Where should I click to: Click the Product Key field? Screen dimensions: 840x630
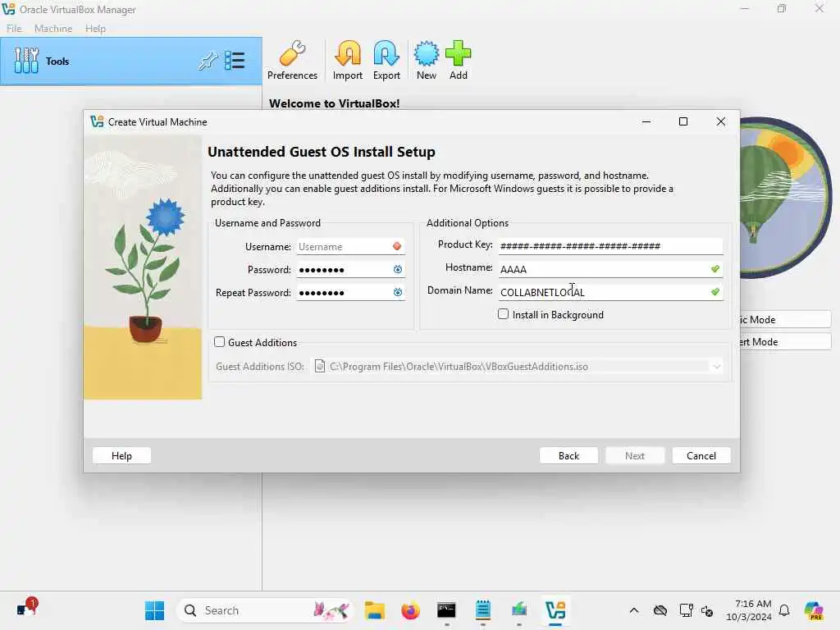[610, 246]
